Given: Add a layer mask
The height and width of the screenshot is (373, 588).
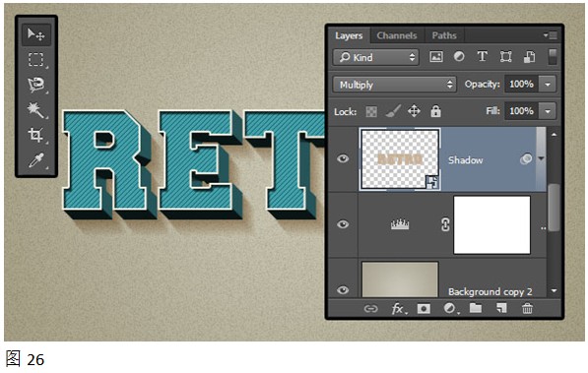Looking at the screenshot, I should pos(424,308).
